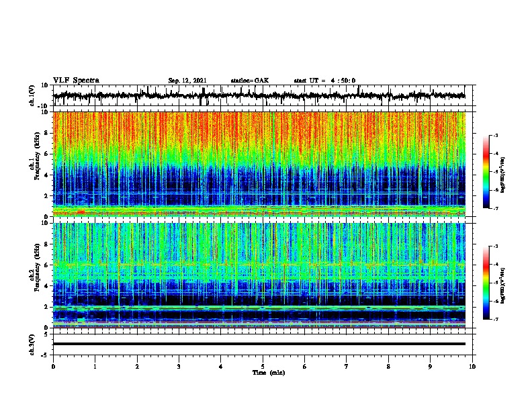Select the date text "Sep. 12, 2021"
This screenshot has height=411, width=532.
coord(187,81)
